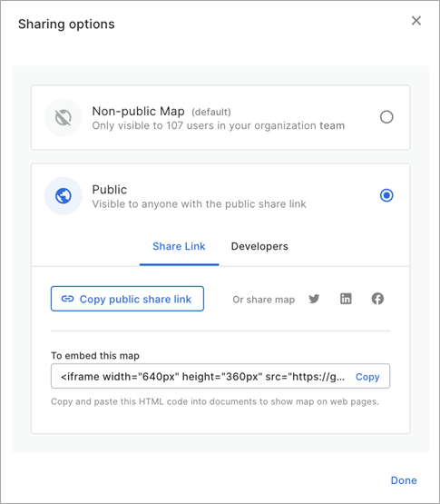The height and width of the screenshot is (504, 440).
Task: Click the 'Only visible to 107 users' description
Action: pyautogui.click(x=219, y=125)
